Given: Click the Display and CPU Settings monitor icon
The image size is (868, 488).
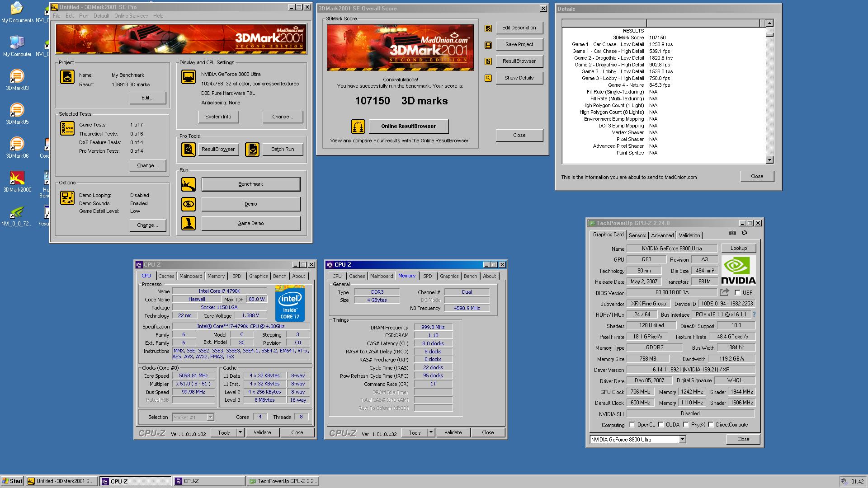Looking at the screenshot, I should [189, 77].
